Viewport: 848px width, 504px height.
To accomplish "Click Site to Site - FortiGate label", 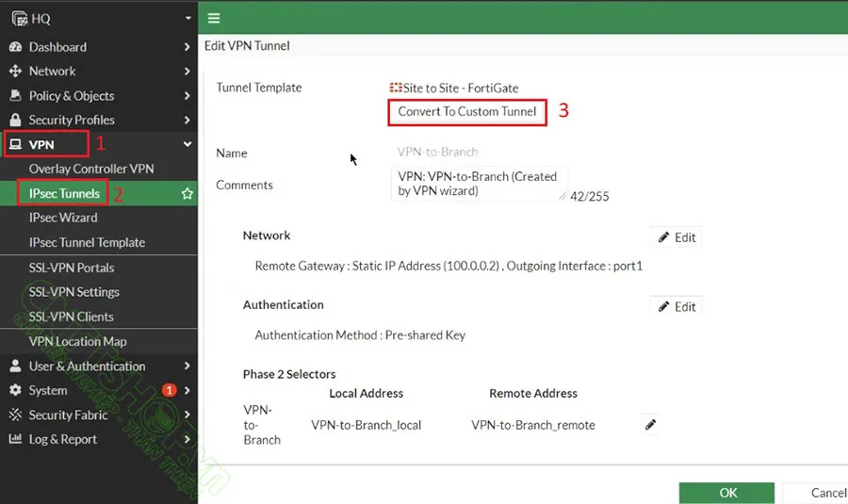I will point(461,88).
